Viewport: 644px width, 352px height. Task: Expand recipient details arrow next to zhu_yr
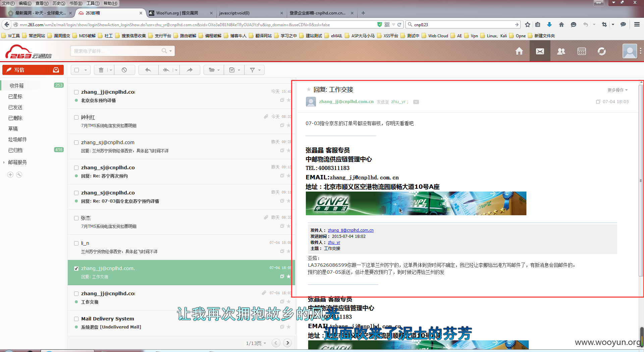click(x=416, y=102)
